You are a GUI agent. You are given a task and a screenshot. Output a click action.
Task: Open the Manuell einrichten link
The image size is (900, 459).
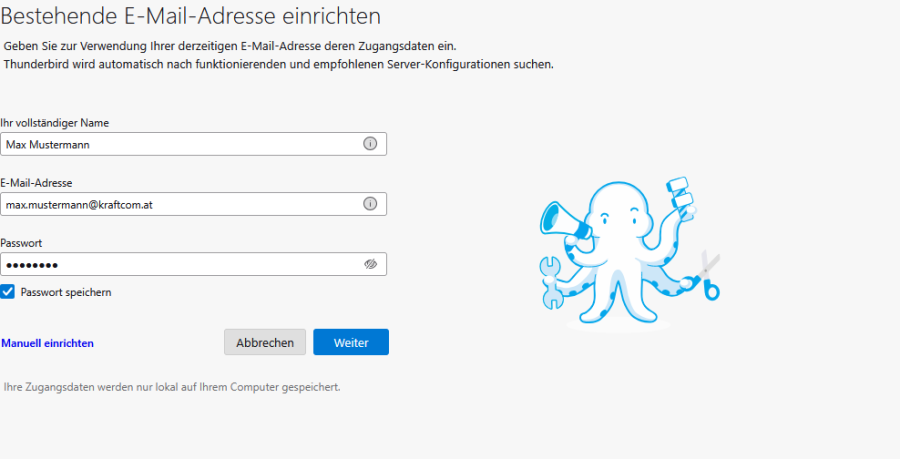[48, 343]
